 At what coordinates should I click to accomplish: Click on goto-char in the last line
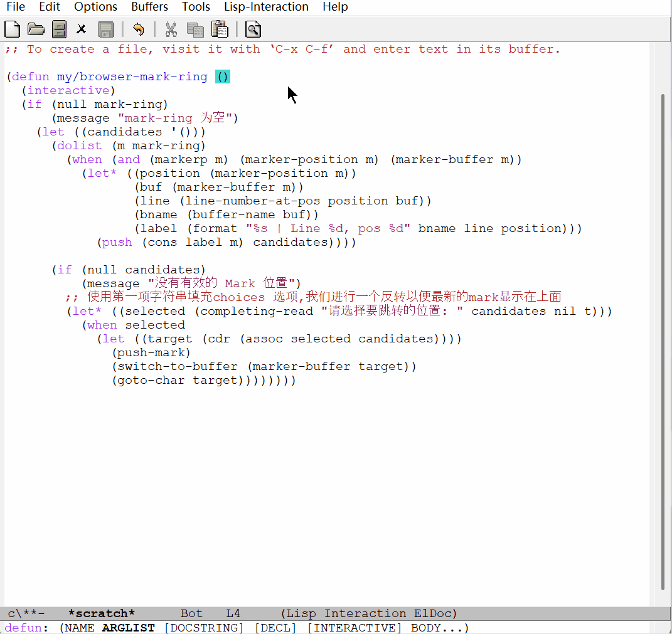151,380
